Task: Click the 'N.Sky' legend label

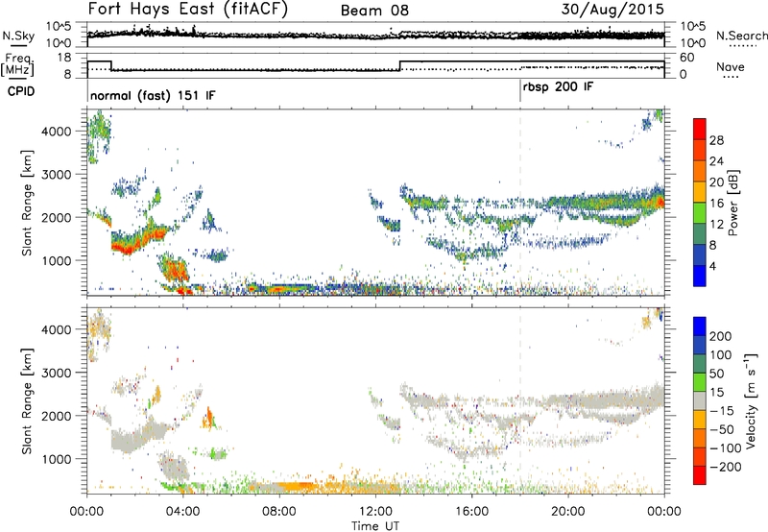Action: point(18,36)
